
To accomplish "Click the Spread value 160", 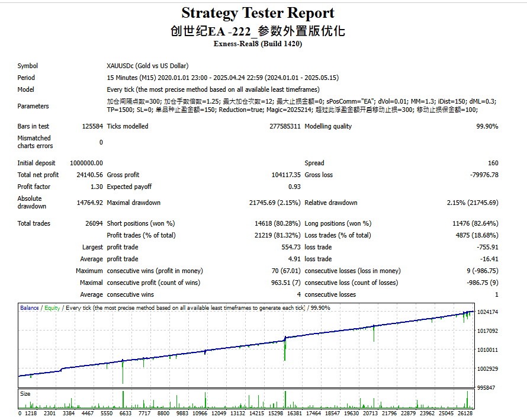I will pyautogui.click(x=493, y=163).
